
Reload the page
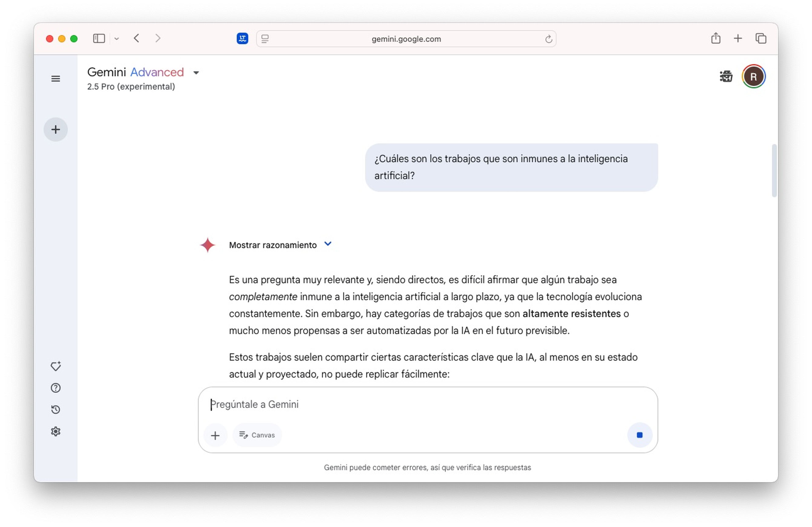pyautogui.click(x=548, y=39)
